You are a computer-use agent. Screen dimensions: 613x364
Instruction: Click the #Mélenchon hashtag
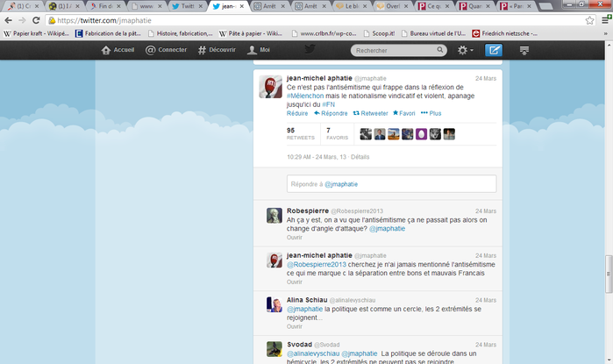point(305,96)
